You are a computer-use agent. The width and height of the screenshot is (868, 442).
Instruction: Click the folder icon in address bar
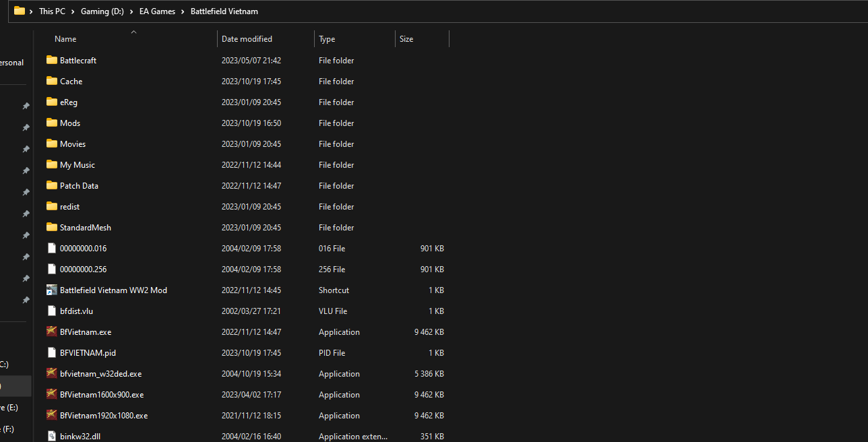20,11
